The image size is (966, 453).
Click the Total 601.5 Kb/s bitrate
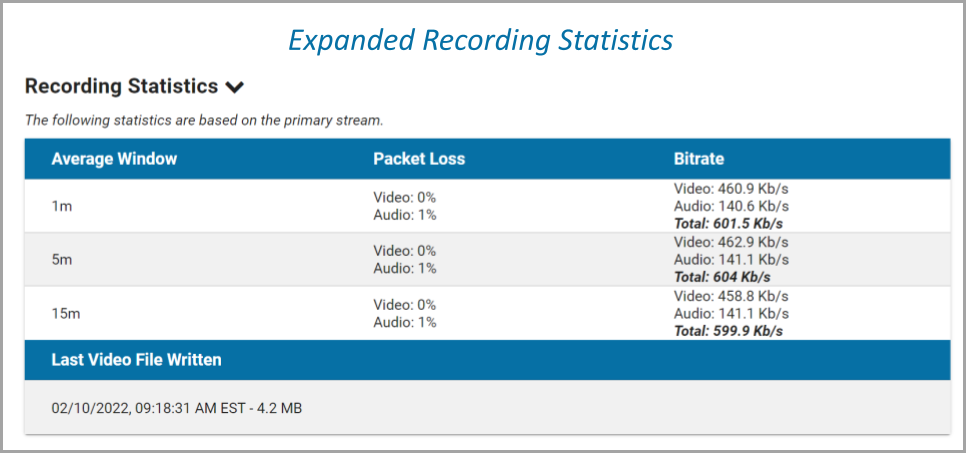728,223
